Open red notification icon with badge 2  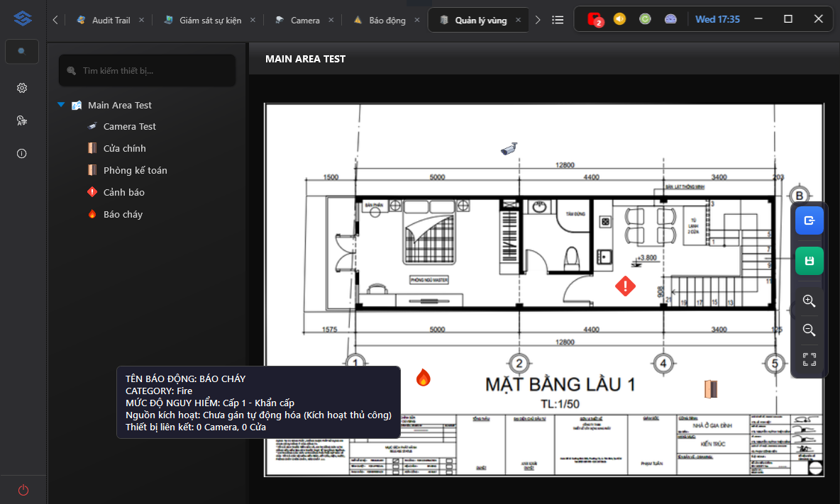(x=595, y=20)
